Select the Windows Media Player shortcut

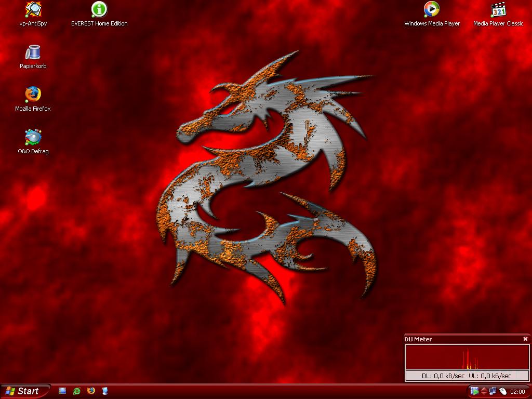coord(432,10)
